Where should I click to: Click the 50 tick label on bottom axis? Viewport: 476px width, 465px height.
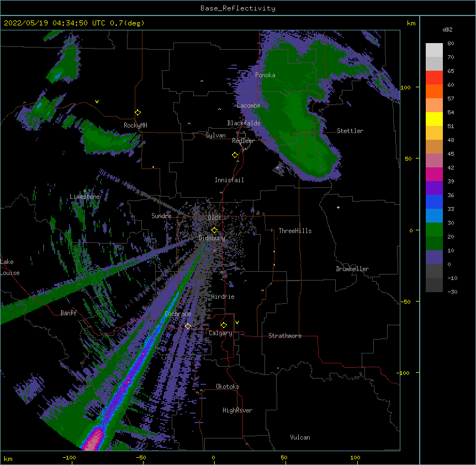tap(284, 457)
